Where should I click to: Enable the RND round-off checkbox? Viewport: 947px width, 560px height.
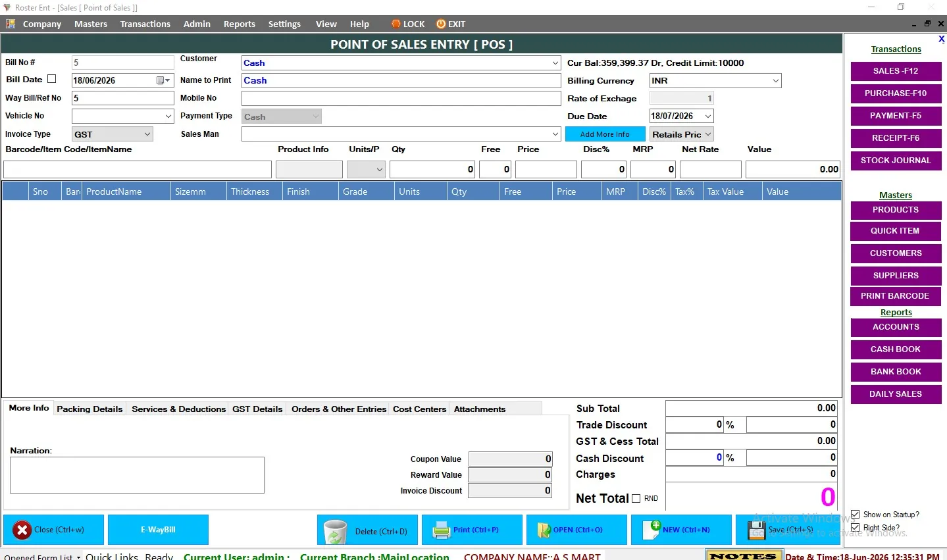[636, 499]
